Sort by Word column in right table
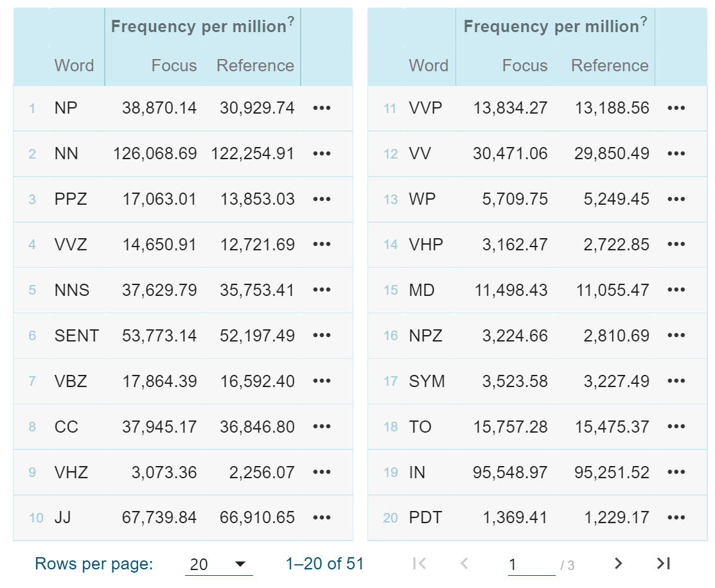 click(428, 65)
